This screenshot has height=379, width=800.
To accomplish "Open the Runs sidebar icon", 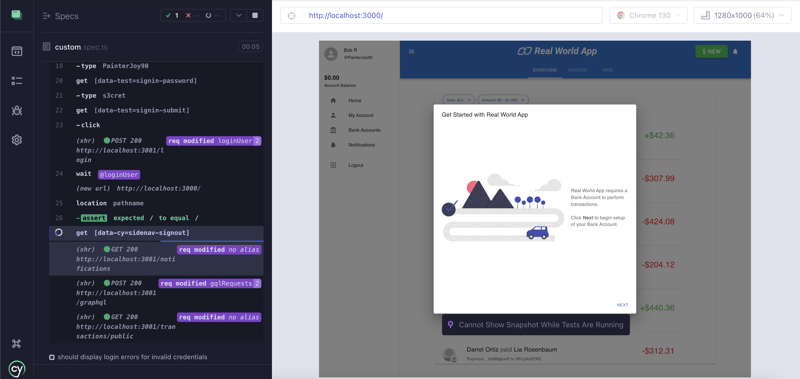I will (x=17, y=81).
